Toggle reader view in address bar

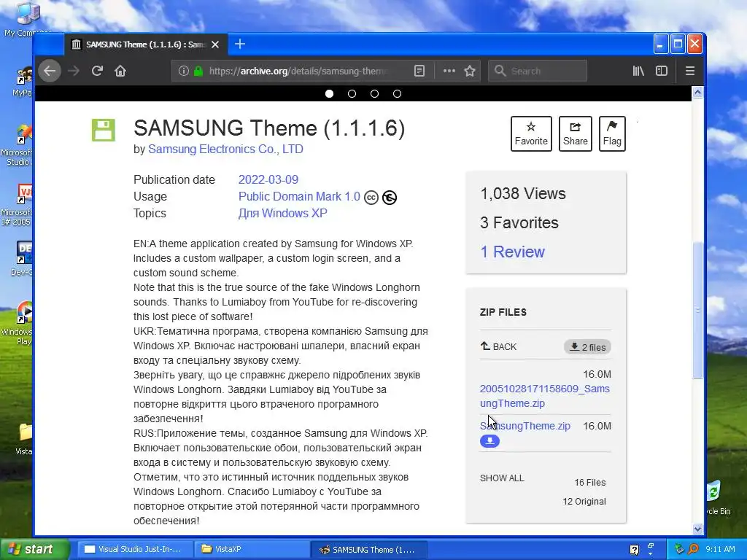[x=419, y=71]
